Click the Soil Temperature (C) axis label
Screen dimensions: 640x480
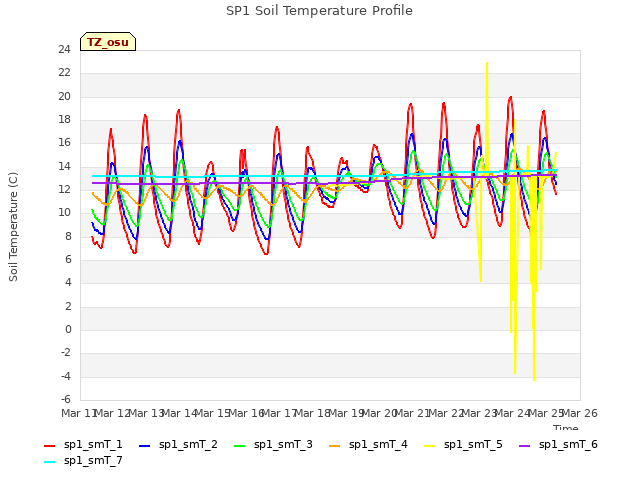tap(13, 227)
